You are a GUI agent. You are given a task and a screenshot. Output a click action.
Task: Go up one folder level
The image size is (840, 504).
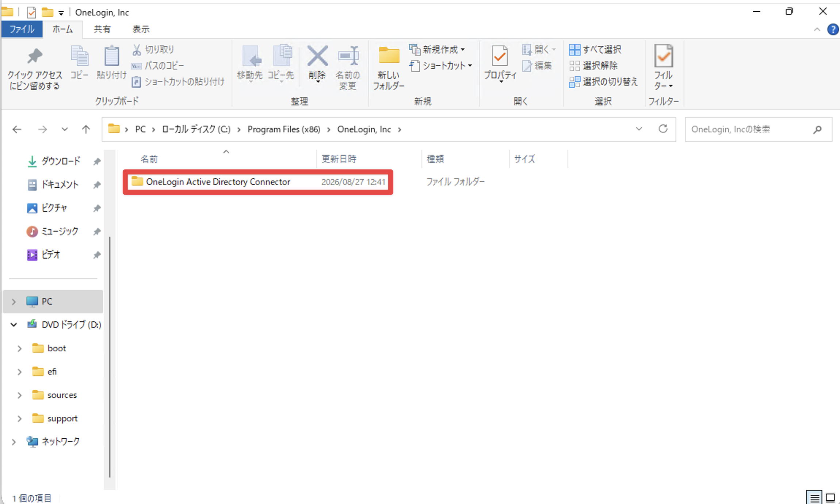86,129
